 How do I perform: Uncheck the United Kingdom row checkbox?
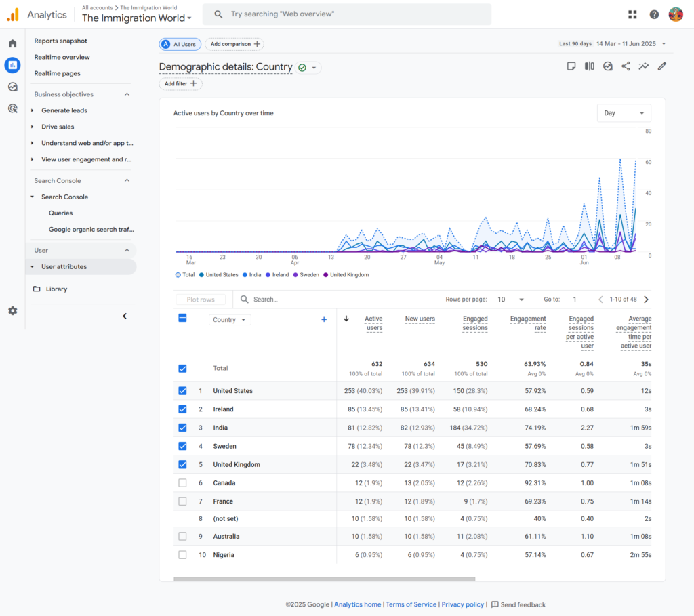click(x=182, y=465)
